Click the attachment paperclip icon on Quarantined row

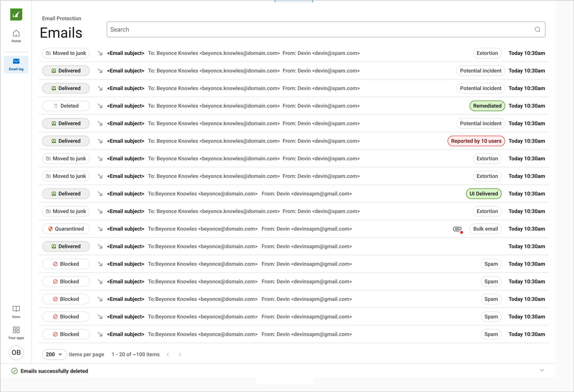coord(457,229)
